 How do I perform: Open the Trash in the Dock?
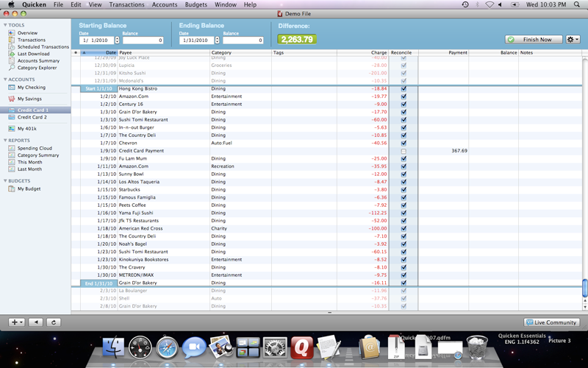[477, 347]
